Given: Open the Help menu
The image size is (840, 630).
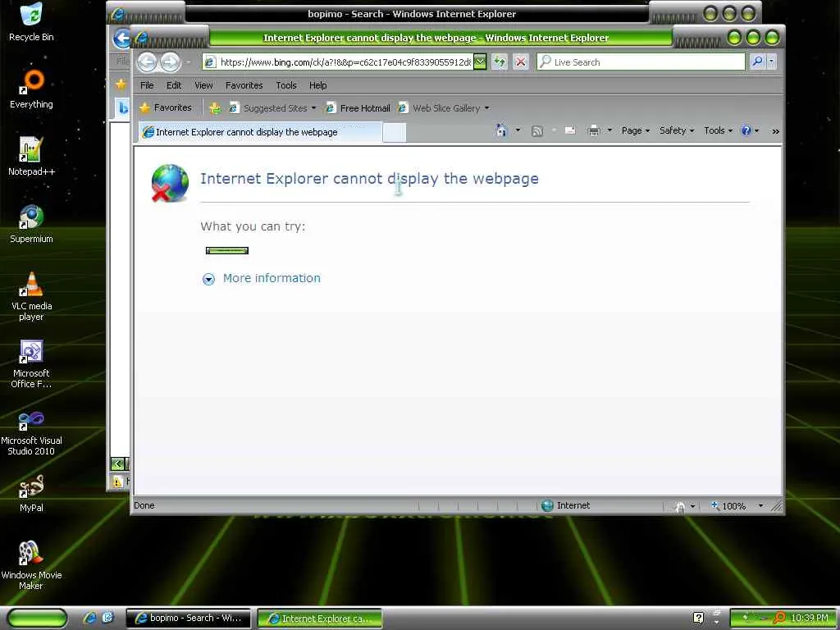Looking at the screenshot, I should (x=317, y=85).
